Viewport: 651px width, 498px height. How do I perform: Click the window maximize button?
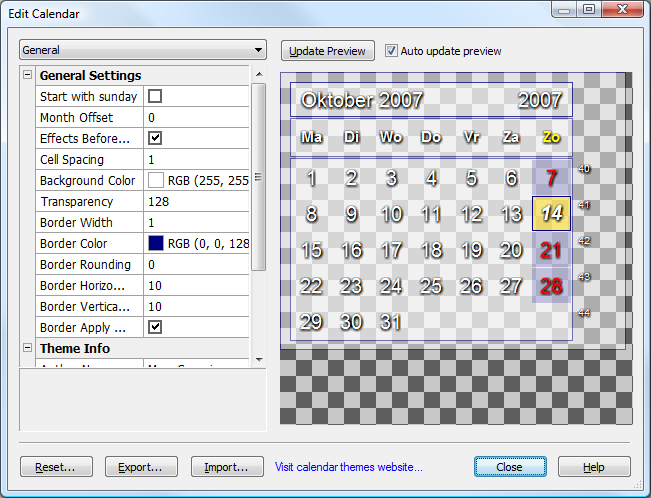click(589, 9)
